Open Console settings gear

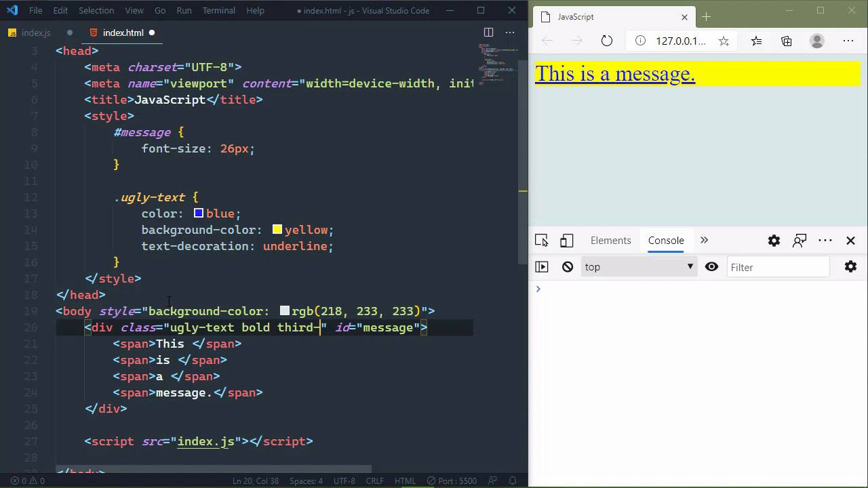point(851,267)
